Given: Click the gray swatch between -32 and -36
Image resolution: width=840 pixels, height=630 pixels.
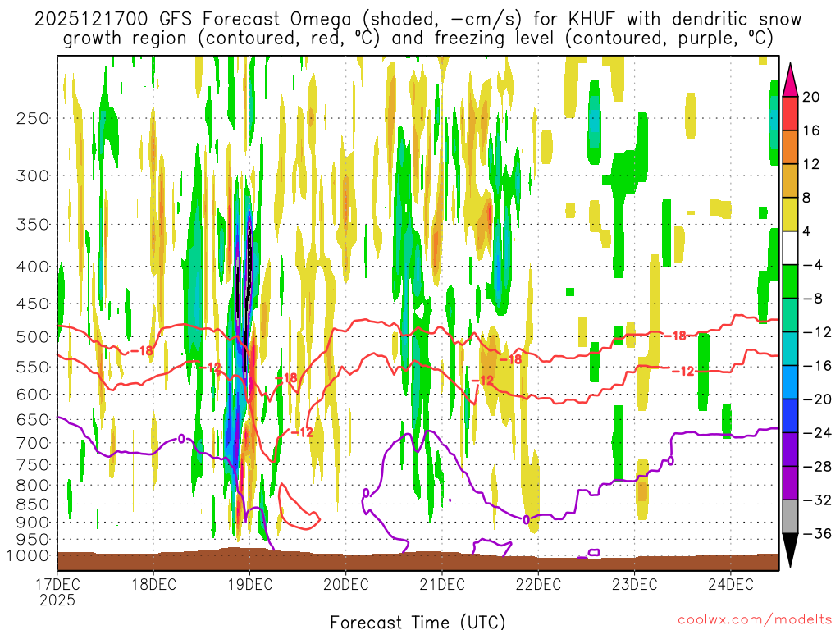Looking at the screenshot, I should pyautogui.click(x=790, y=517).
